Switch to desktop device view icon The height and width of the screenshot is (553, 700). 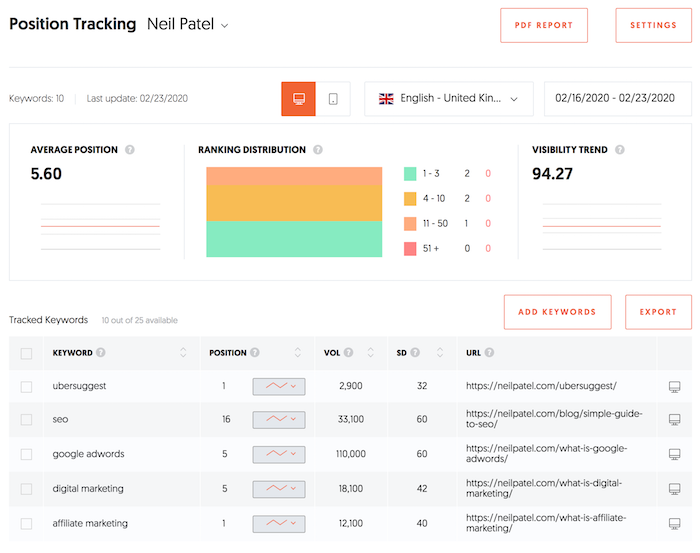(x=298, y=99)
